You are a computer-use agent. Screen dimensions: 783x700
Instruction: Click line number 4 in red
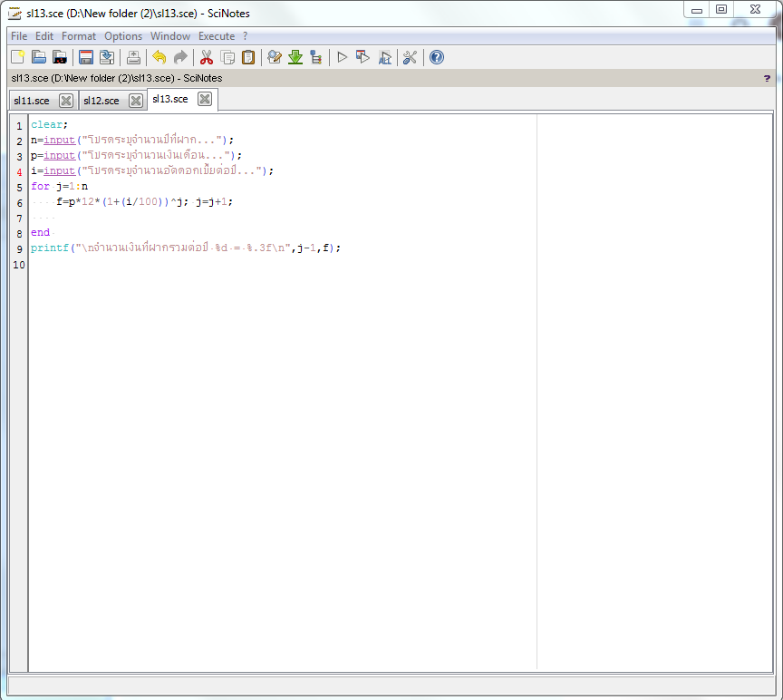pos(19,172)
